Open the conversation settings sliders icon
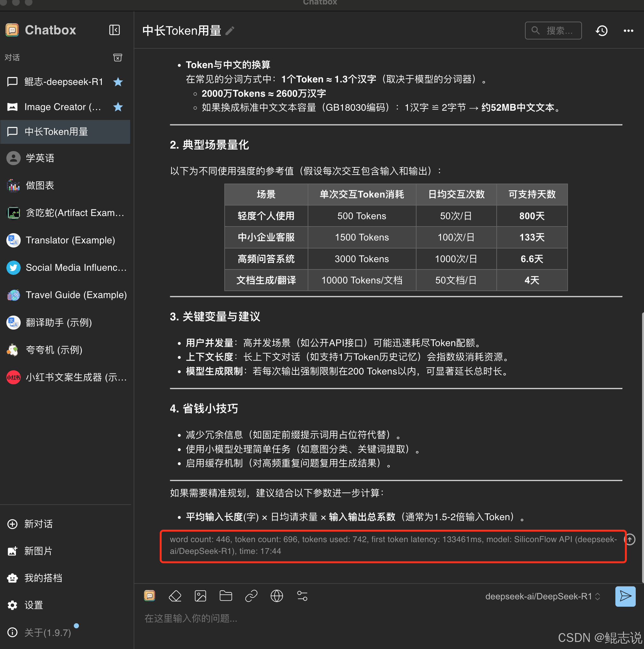The height and width of the screenshot is (649, 644). click(x=302, y=596)
